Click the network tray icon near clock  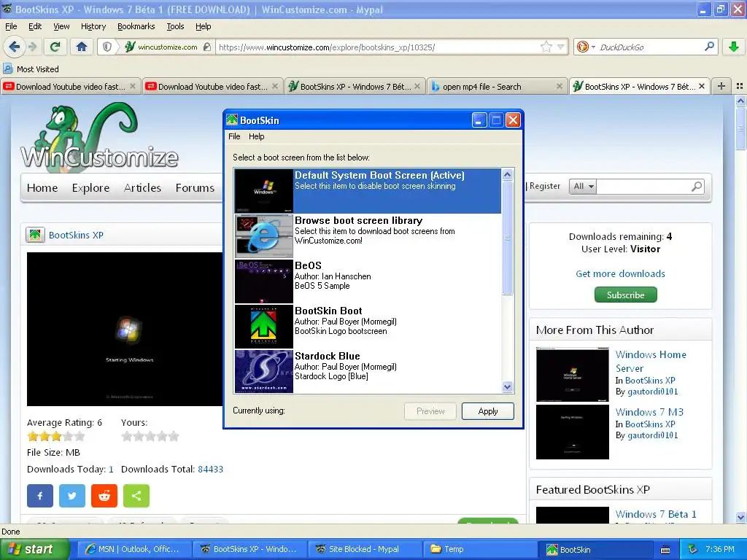coord(692,549)
